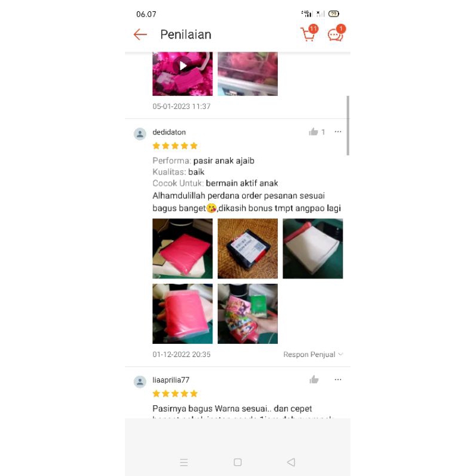Open the angpao envelope bonus photo

[x=248, y=314]
